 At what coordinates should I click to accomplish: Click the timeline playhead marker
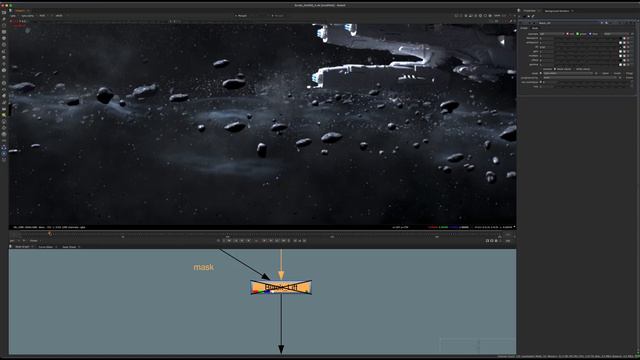[x=50, y=233]
